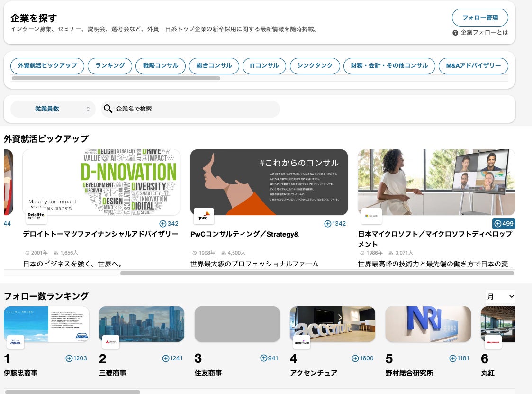Click the PwC company logo badge
Screen dimensions: 532x394
click(x=204, y=216)
